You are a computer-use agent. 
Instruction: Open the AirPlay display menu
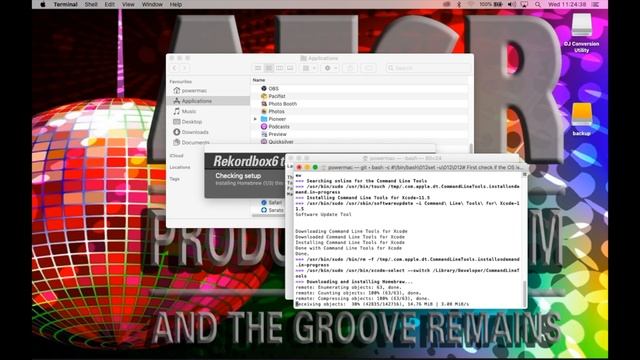pos(524,4)
